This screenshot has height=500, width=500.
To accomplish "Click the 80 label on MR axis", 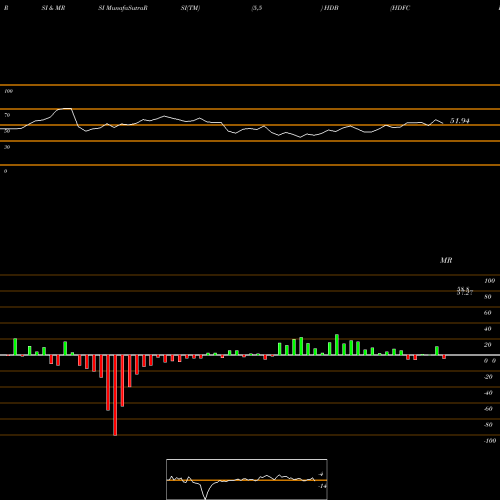I will click(488, 297).
